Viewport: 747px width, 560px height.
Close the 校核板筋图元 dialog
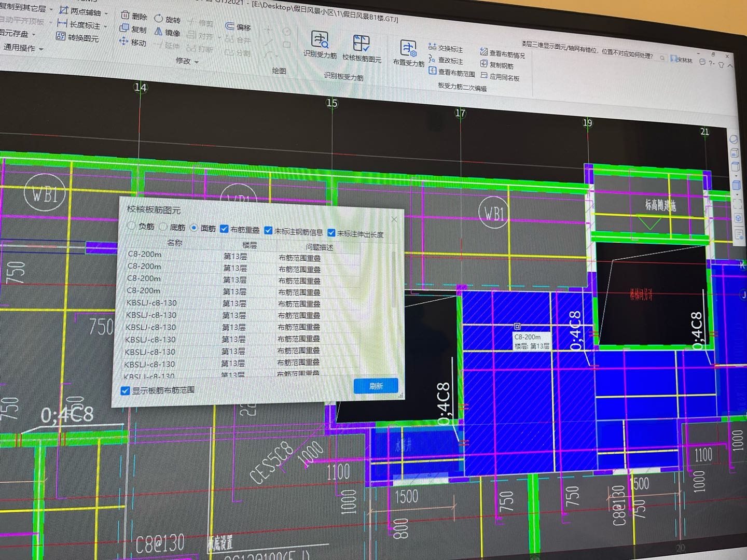[394, 219]
